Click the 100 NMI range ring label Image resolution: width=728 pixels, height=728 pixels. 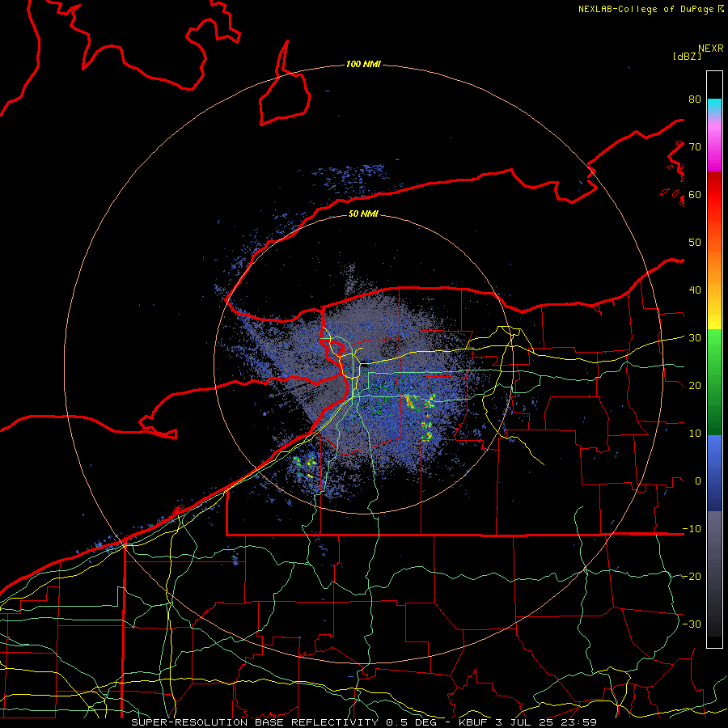363,64
